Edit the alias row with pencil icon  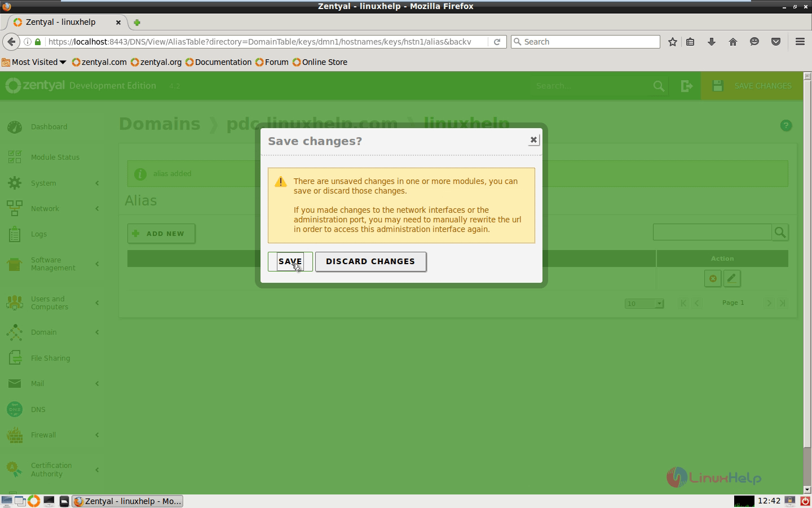tap(732, 278)
